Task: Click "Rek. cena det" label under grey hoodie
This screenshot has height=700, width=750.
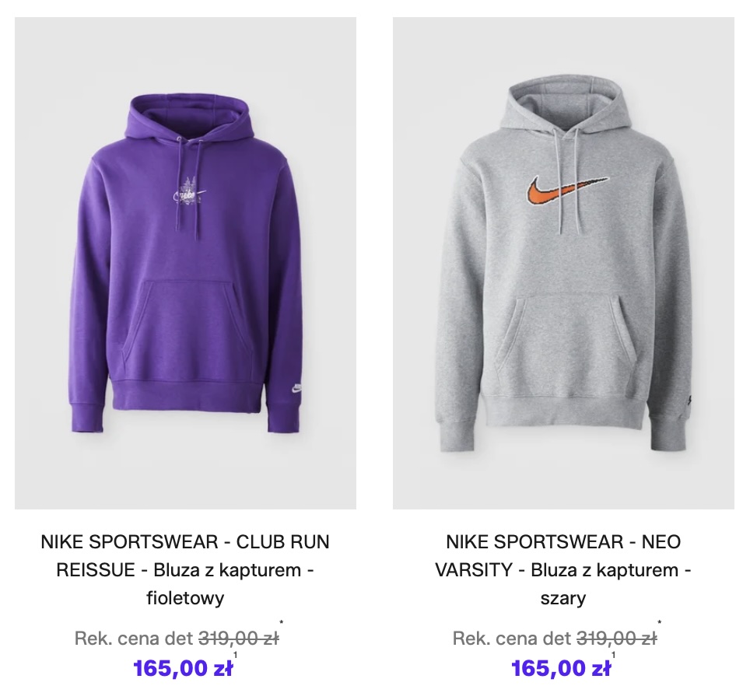Action: tap(511, 639)
